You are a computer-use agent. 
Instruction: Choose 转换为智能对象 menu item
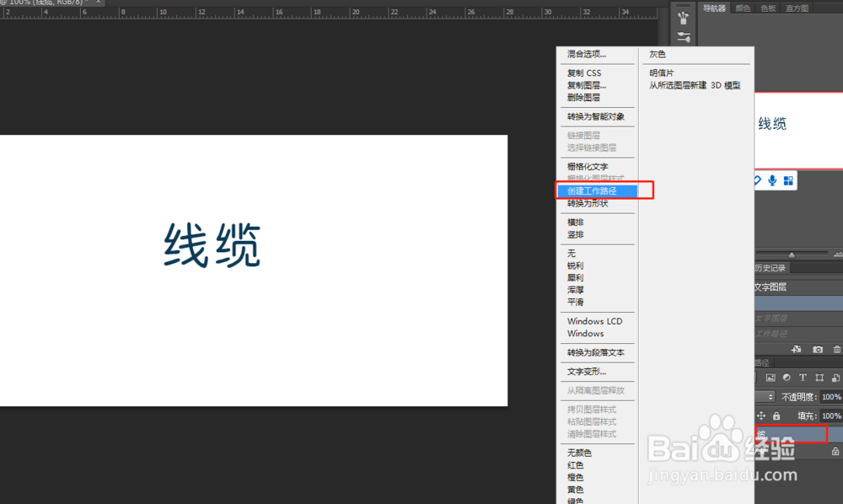coord(596,116)
